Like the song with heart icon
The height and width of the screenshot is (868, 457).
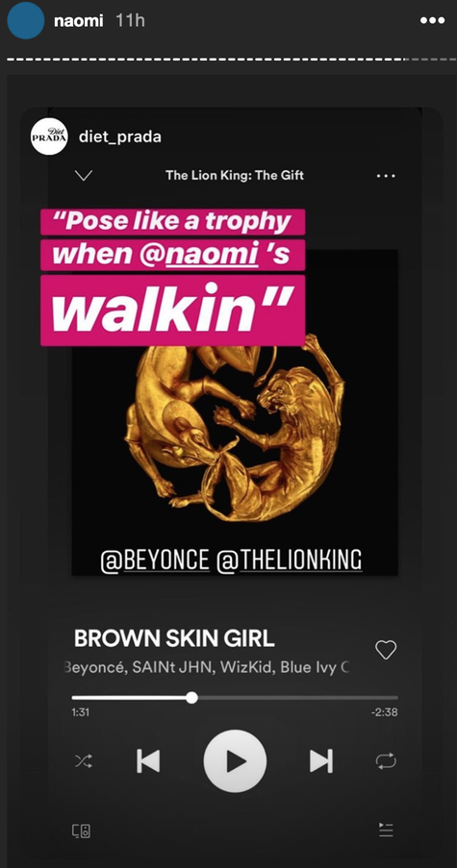(x=386, y=650)
